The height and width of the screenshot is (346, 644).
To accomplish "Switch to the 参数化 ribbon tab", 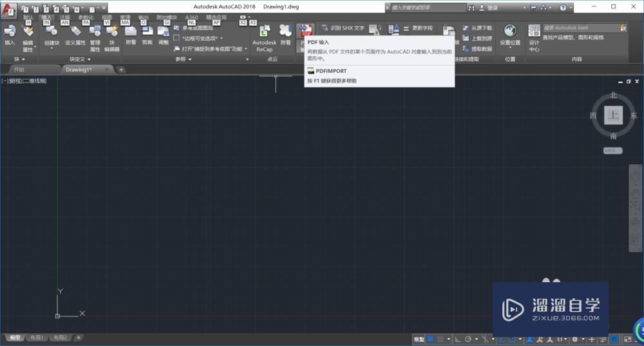I will [x=86, y=17].
